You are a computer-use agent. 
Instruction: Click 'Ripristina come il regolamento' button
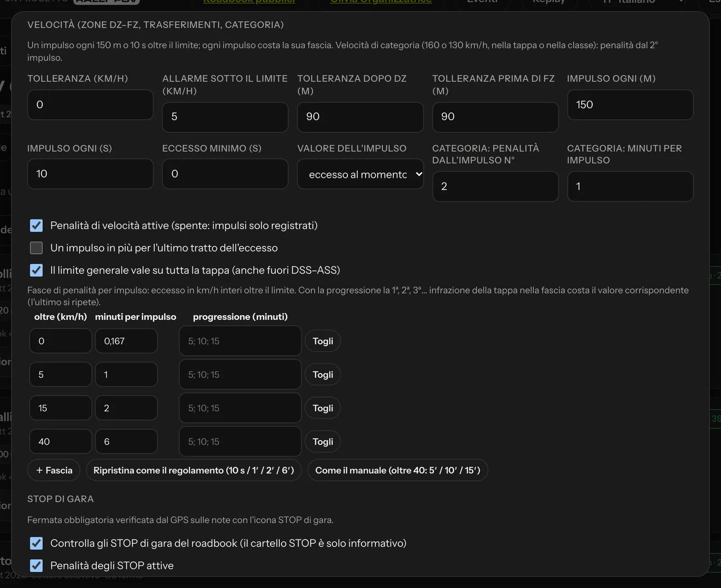coord(194,470)
